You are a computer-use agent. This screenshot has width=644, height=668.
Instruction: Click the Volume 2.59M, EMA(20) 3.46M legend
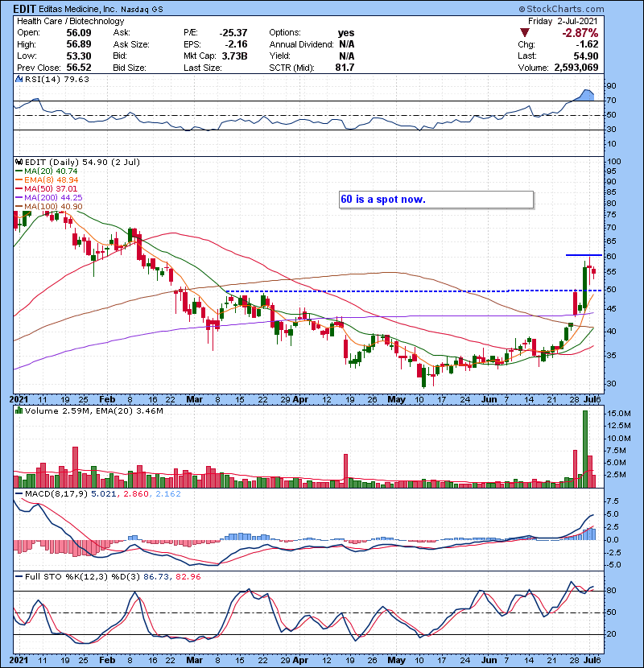point(93,410)
